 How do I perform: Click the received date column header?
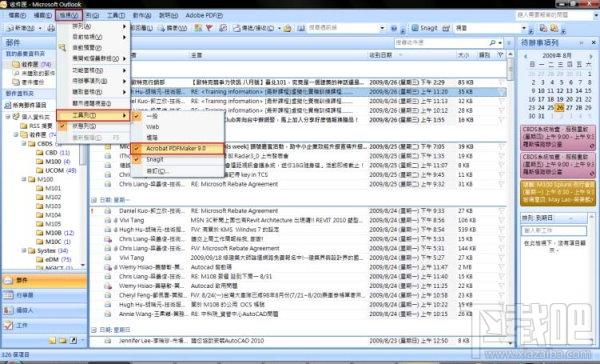pos(411,55)
